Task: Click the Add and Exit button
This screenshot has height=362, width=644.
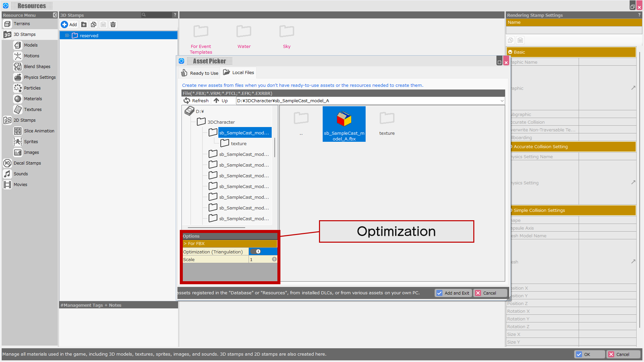Action: tap(453, 293)
